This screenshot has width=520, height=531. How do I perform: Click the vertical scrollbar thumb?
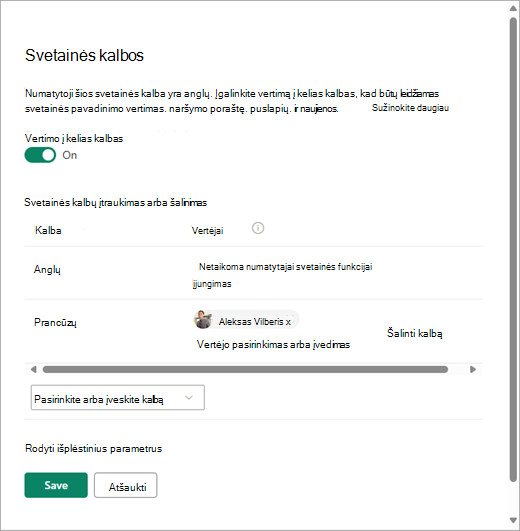513,249
